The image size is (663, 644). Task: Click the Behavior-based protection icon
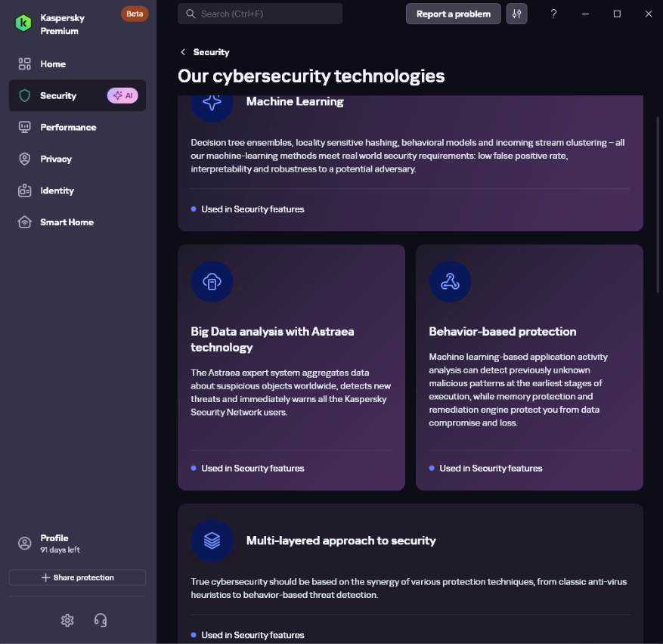(x=450, y=282)
